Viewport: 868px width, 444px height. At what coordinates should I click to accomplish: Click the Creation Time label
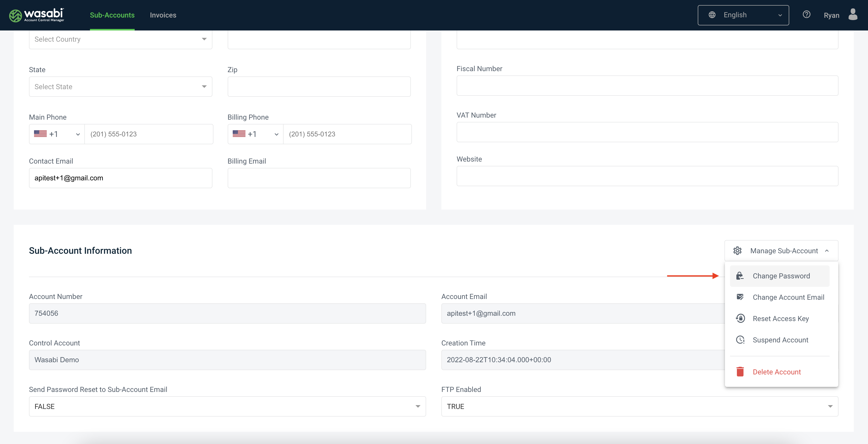pos(463,343)
